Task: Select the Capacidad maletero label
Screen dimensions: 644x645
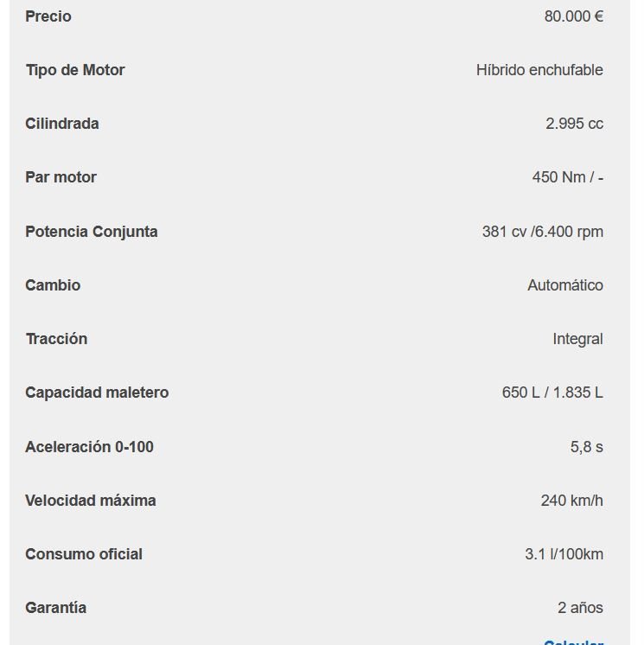Action: (97, 393)
